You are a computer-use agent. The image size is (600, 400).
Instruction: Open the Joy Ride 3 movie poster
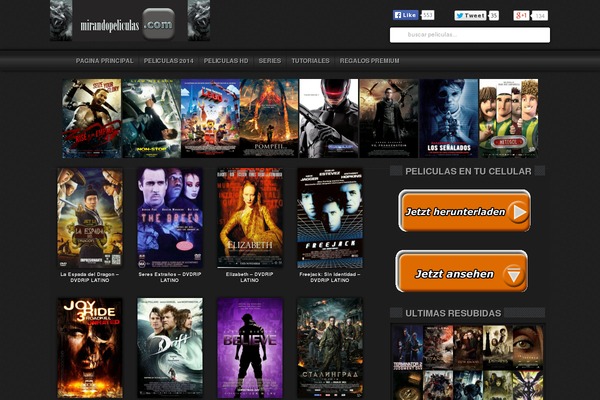pos(90,348)
